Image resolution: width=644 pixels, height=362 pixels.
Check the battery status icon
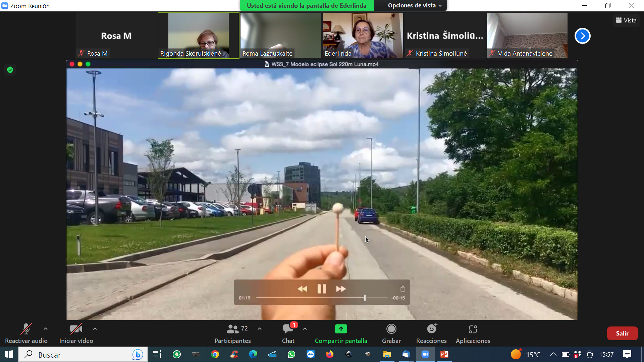[566, 355]
